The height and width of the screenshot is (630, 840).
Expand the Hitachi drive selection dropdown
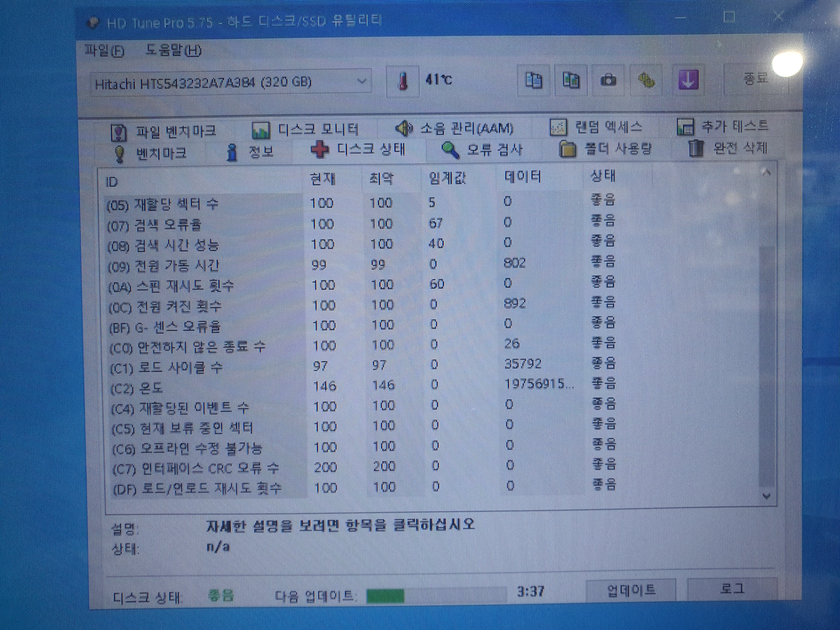[362, 81]
